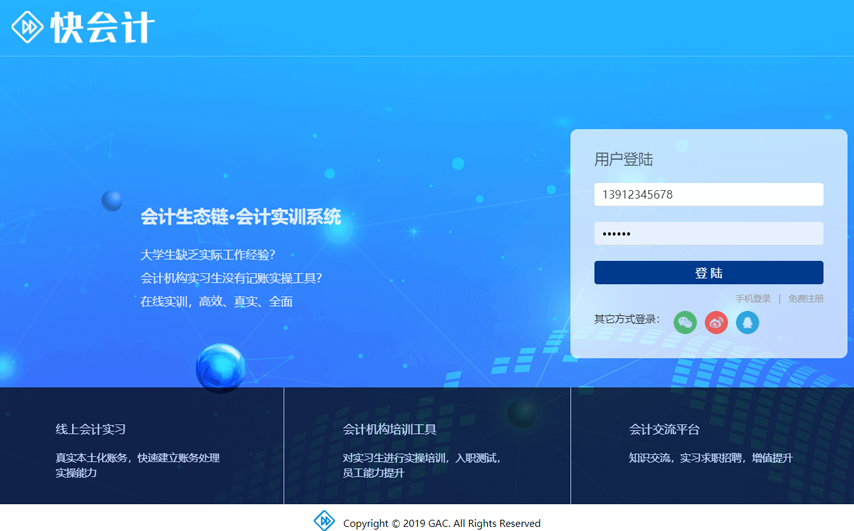The image size is (854, 531).
Task: Select the 线上会计实习 section heading
Action: [91, 429]
